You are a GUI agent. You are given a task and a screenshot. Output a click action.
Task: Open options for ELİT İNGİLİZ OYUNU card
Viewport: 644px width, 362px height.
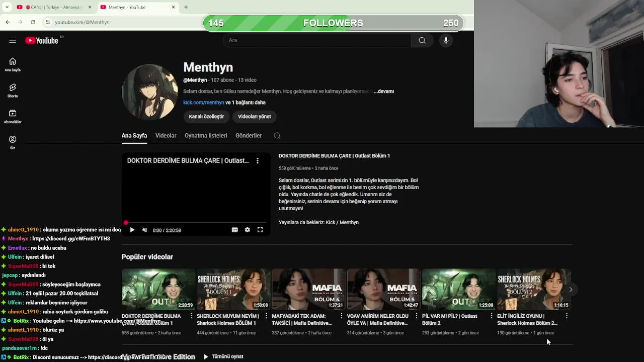click(x=567, y=316)
